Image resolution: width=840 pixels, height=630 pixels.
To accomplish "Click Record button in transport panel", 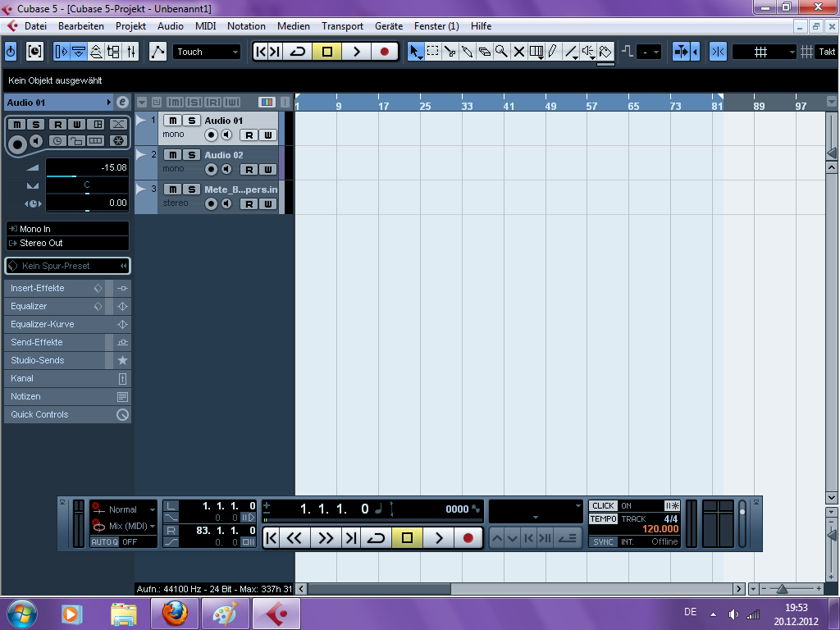I will click(468, 538).
